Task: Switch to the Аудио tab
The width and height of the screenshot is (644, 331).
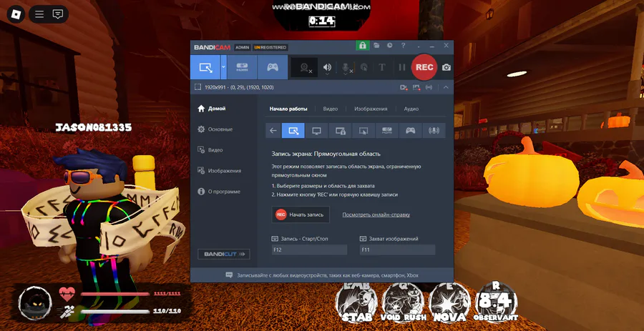Action: click(411, 109)
